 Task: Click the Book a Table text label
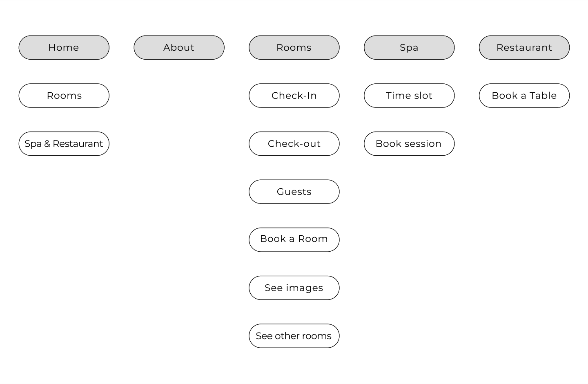(x=524, y=96)
